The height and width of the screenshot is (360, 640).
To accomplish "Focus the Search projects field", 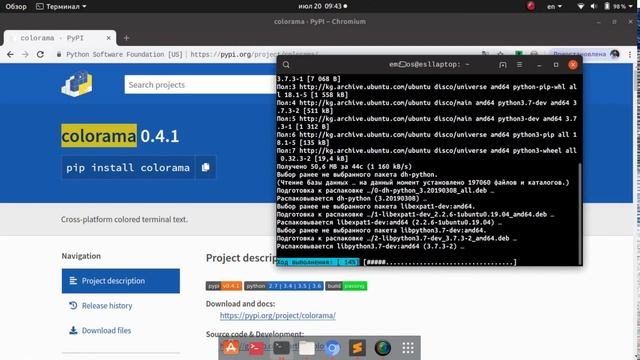I will pos(200,84).
